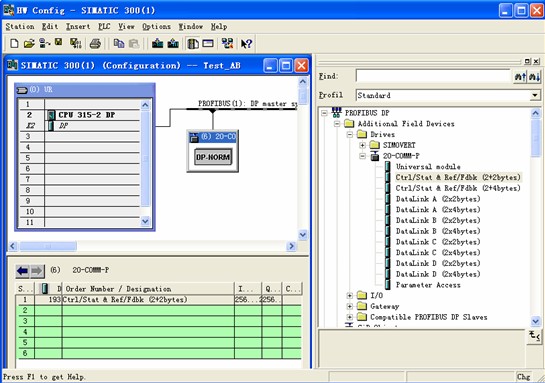Select the X2 DP interface row

pyautogui.click(x=80, y=126)
